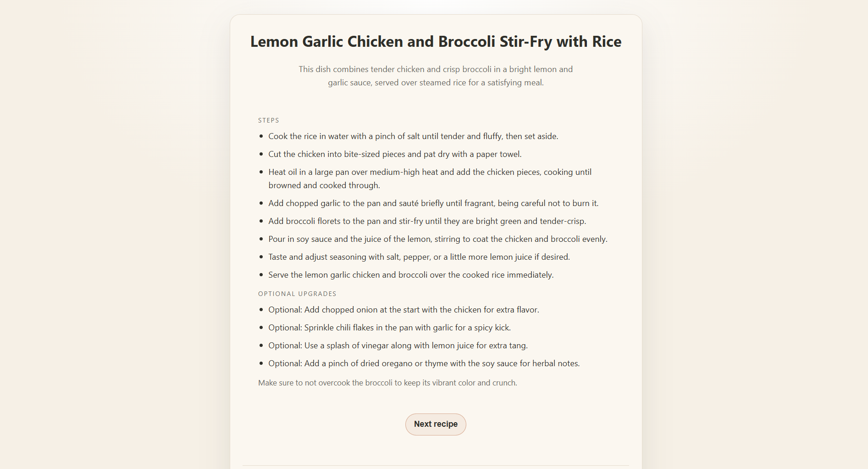Select the step about heating oil in pan
This screenshot has width=868, height=469.
pos(430,179)
